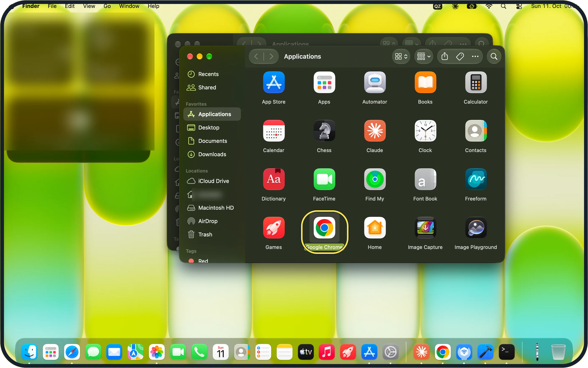Select Documents in the sidebar
The image size is (588, 368).
pyautogui.click(x=212, y=141)
